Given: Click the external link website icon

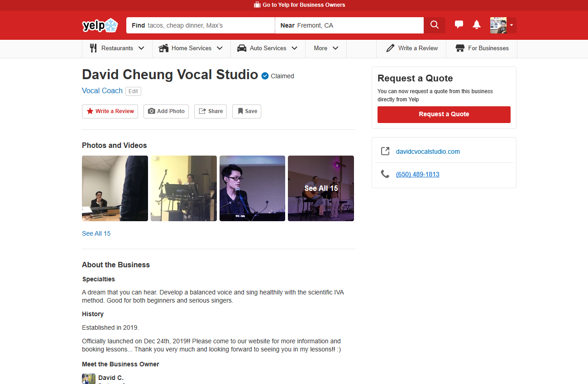Looking at the screenshot, I should pos(385,152).
